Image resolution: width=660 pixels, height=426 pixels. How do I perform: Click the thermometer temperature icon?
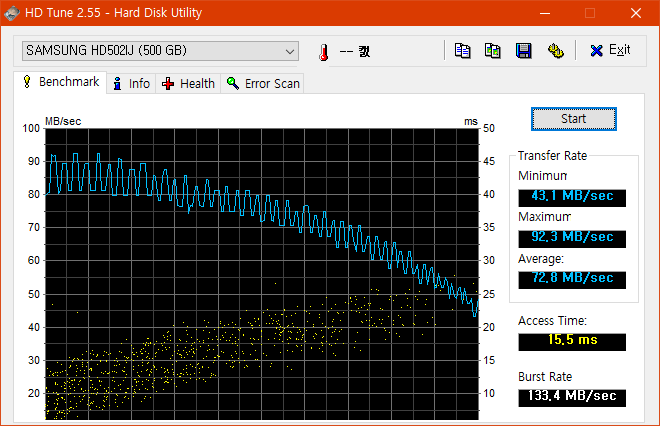click(323, 52)
